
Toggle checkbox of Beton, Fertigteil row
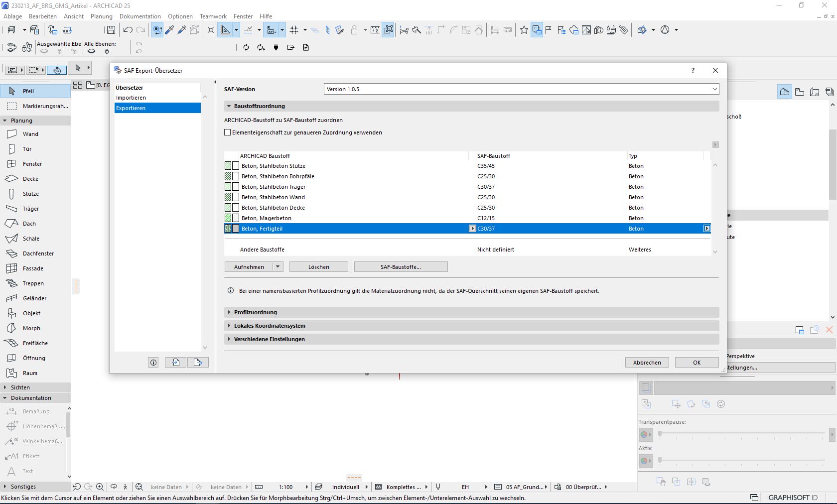pyautogui.click(x=236, y=229)
